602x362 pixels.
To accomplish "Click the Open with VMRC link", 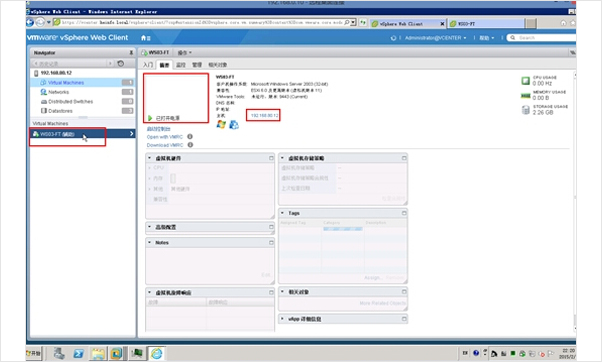I will click(x=165, y=137).
